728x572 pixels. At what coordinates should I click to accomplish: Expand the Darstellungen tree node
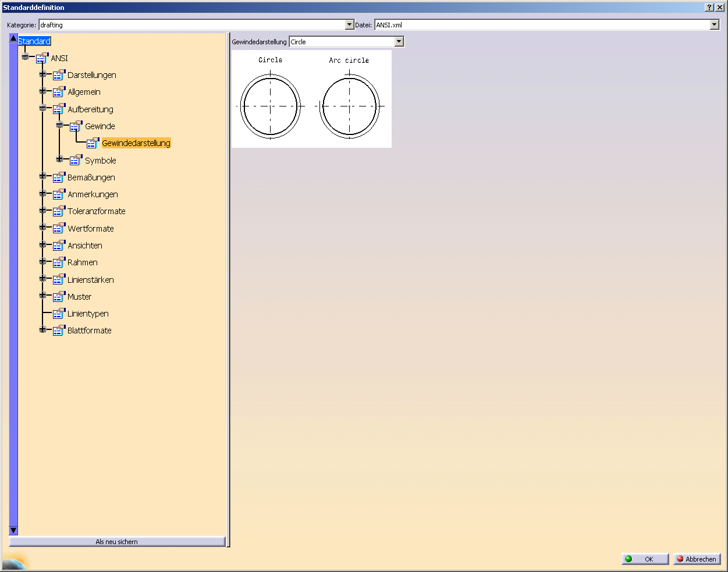[x=42, y=74]
